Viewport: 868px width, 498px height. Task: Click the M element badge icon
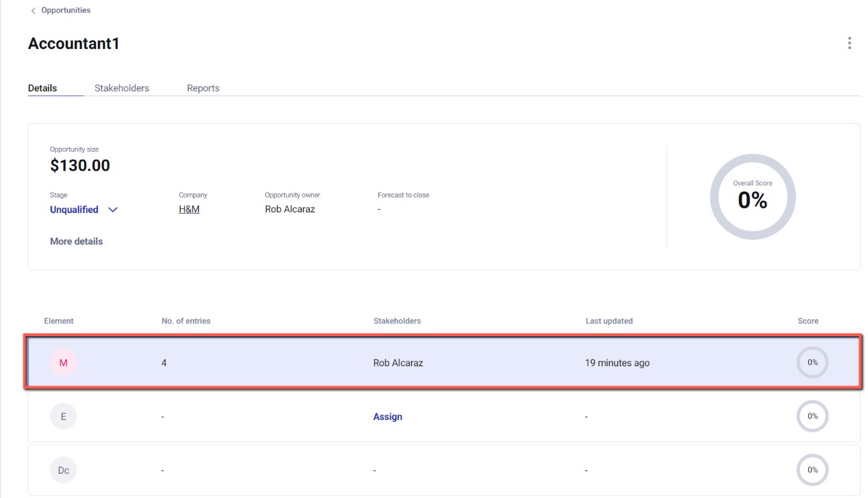(63, 363)
